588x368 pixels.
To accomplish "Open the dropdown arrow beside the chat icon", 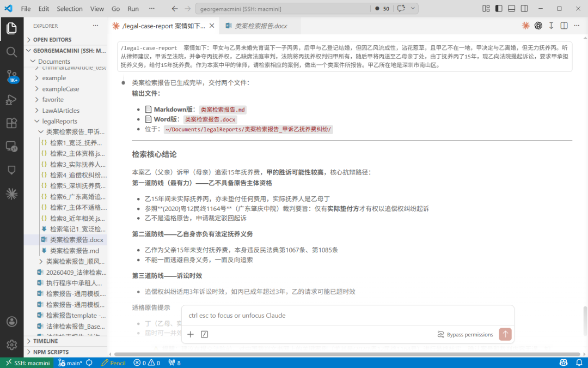I will click(x=413, y=8).
